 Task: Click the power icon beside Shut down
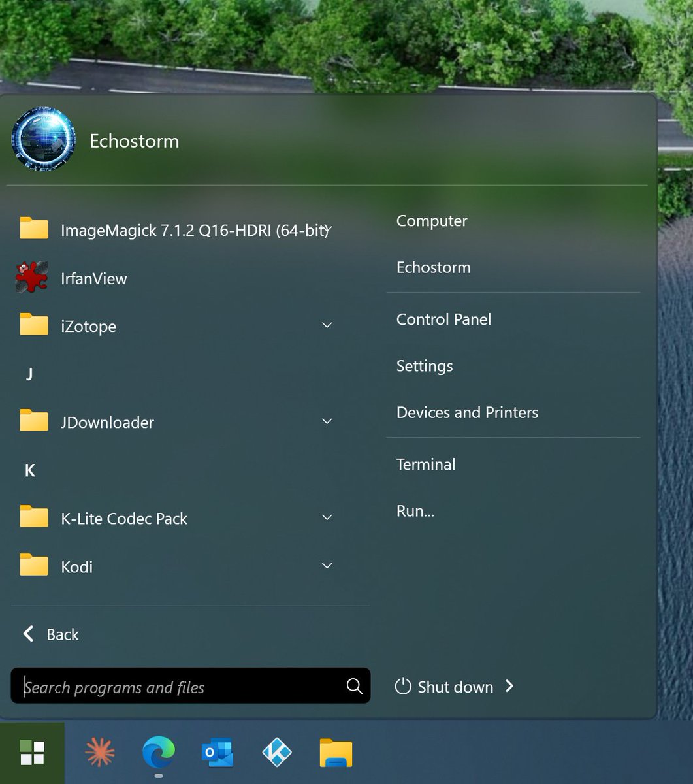click(x=403, y=686)
